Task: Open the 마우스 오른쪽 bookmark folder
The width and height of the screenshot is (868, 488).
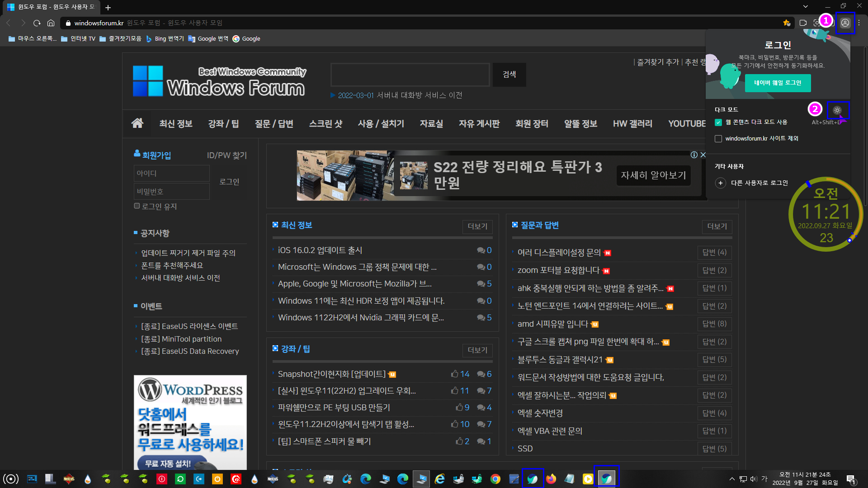Action: pos(33,39)
